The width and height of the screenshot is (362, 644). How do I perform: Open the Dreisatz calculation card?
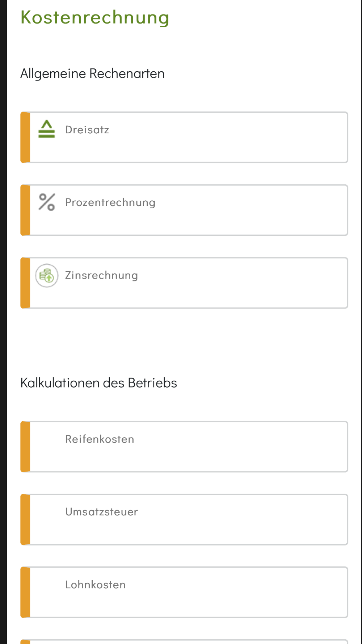184,137
